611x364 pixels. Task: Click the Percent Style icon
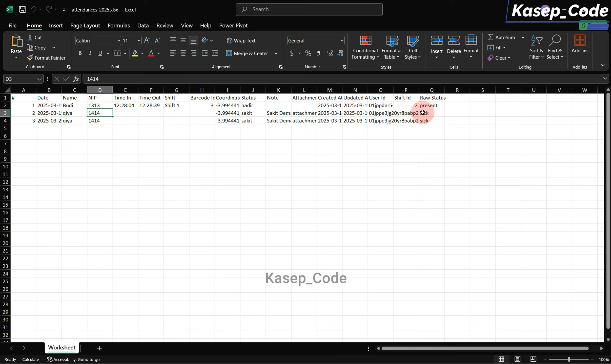click(308, 53)
